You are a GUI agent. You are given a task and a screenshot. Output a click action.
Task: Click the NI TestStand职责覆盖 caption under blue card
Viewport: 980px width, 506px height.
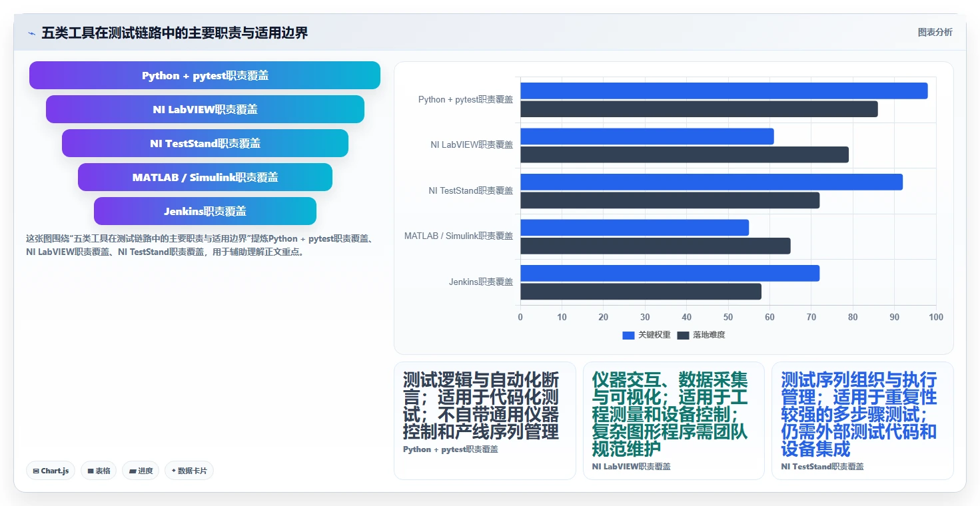[822, 467]
